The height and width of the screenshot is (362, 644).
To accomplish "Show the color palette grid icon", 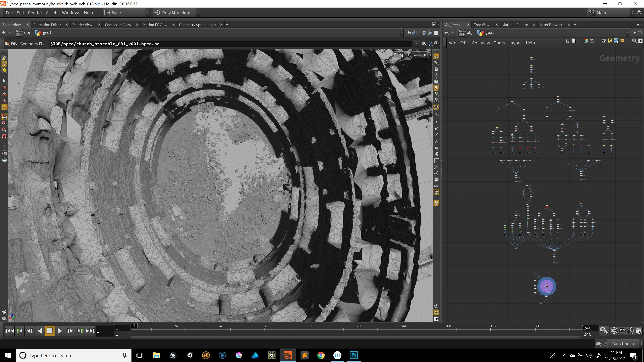I will [585, 41].
